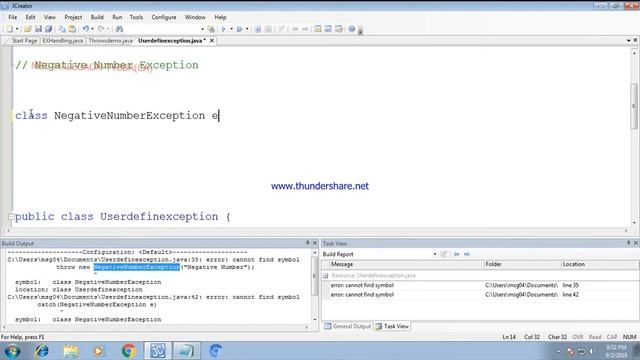Image resolution: width=640 pixels, height=360 pixels.
Task: Click the previous task arrow icon
Action: click(456, 254)
